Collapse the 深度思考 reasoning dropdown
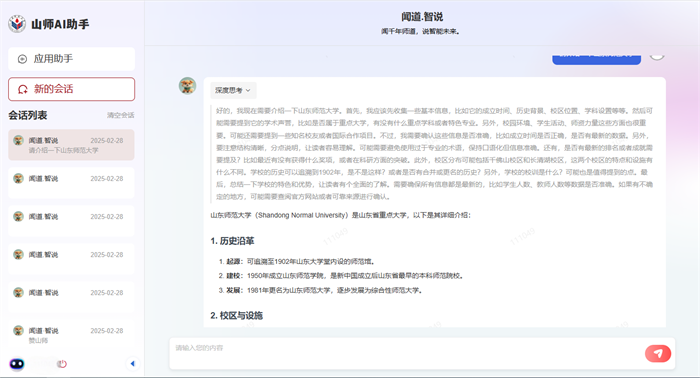Viewport: 700px width, 378px height. click(x=233, y=90)
